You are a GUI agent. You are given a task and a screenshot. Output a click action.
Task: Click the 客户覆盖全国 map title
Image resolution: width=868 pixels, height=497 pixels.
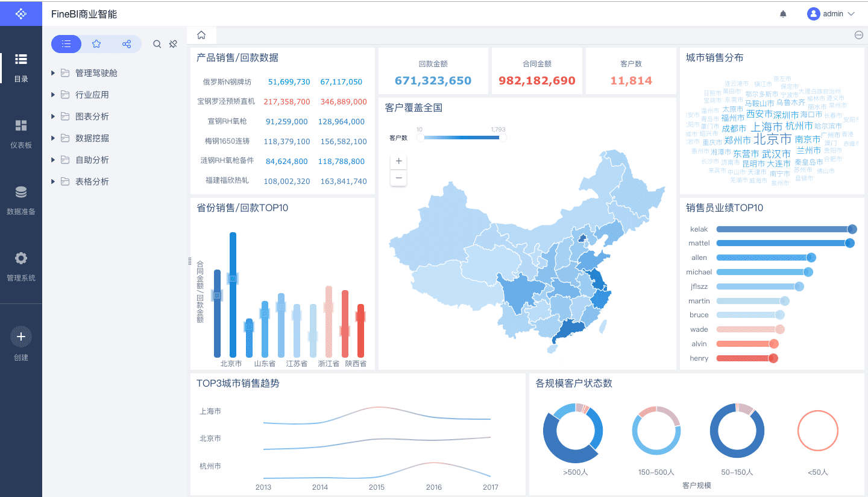pyautogui.click(x=414, y=108)
